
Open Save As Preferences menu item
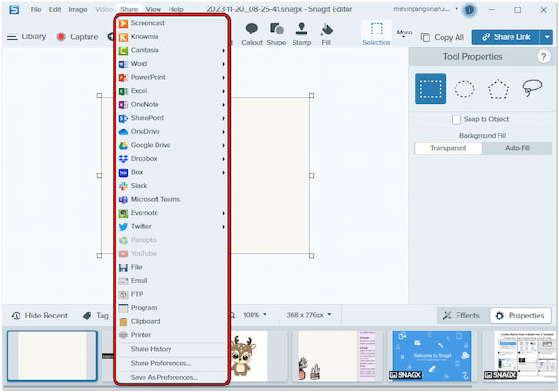click(172, 377)
